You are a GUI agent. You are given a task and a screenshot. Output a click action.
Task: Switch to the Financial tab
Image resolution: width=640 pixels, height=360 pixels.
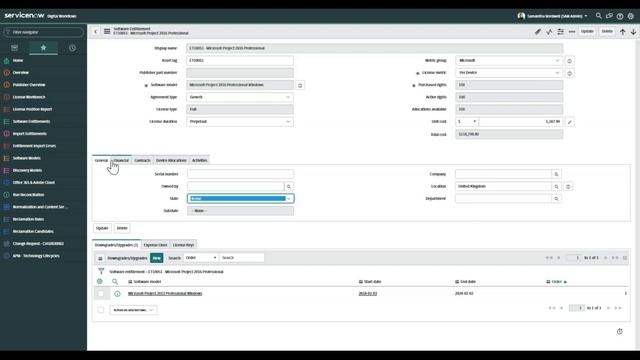[x=121, y=160]
